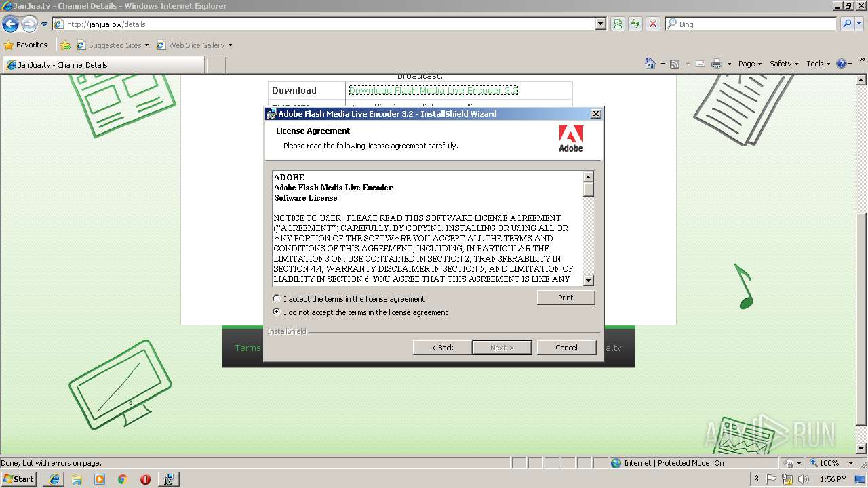
Task: Go to the Home page icon
Action: 650,64
